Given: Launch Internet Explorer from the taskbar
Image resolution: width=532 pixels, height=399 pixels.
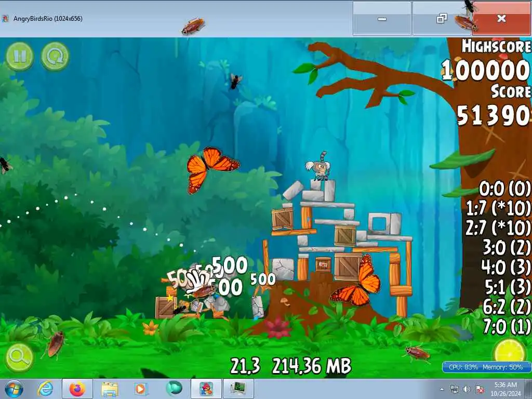Looking at the screenshot, I should point(46,389).
